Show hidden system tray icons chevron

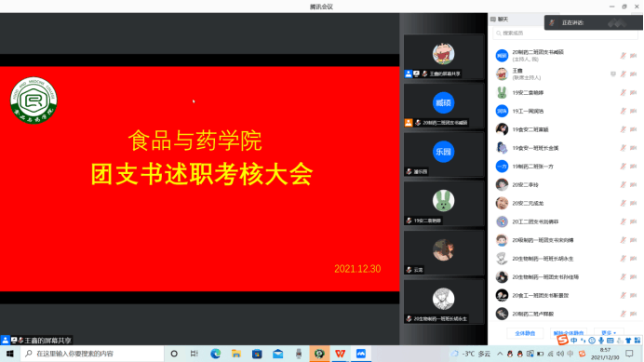pos(500,354)
